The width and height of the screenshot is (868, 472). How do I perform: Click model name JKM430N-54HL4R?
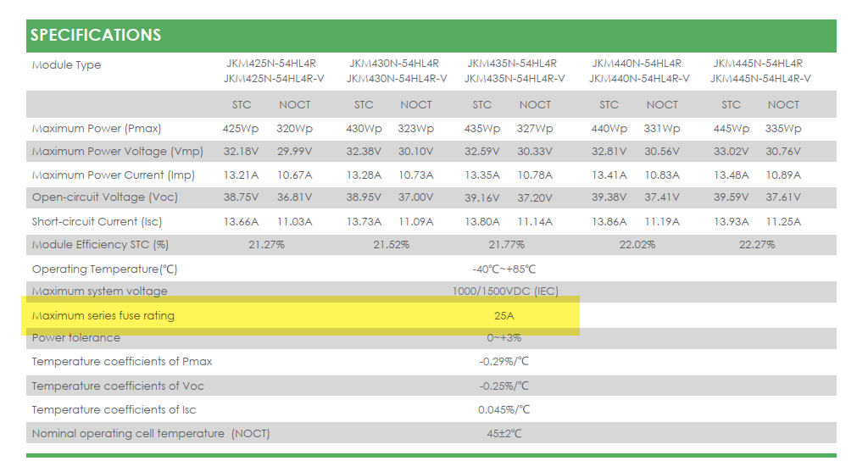(394, 63)
